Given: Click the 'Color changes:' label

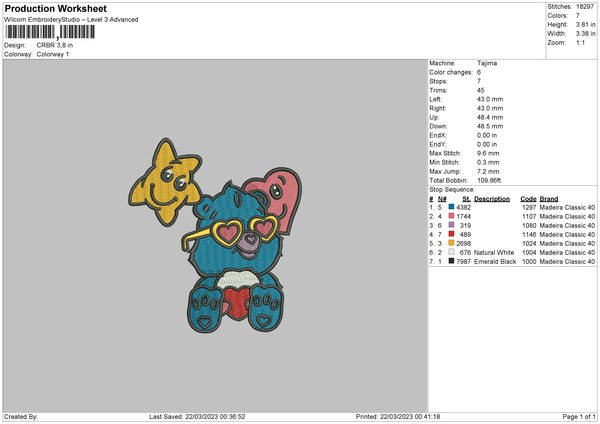Looking at the screenshot, I should pos(451,72).
